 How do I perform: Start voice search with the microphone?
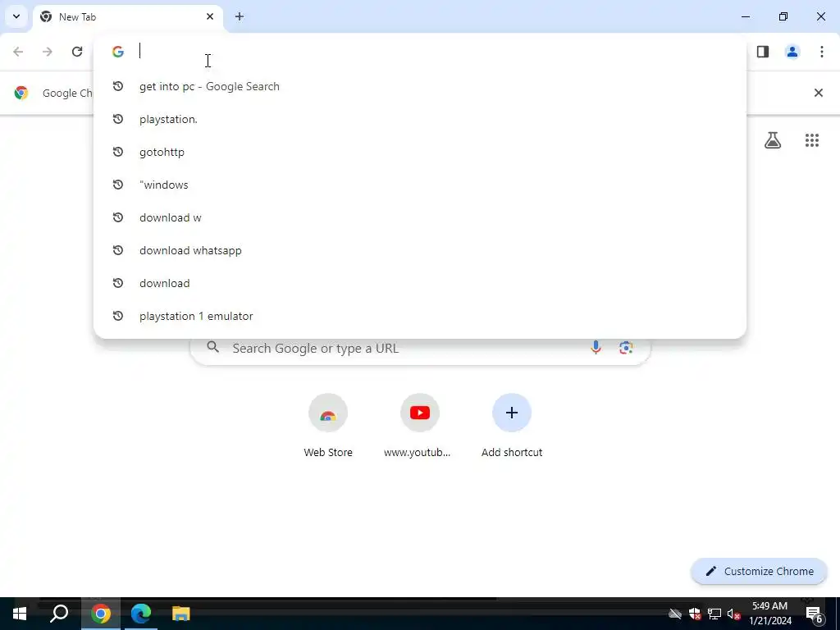click(596, 348)
